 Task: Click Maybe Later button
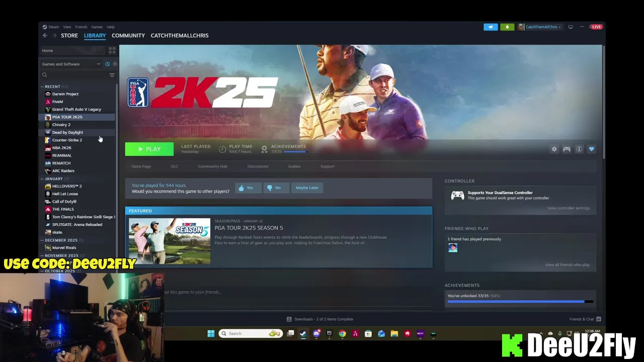(x=307, y=188)
